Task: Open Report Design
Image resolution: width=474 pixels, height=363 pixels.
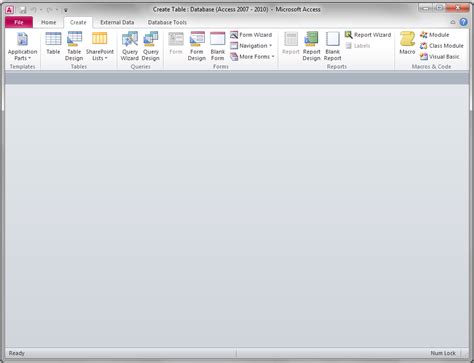Action: pyautogui.click(x=311, y=46)
